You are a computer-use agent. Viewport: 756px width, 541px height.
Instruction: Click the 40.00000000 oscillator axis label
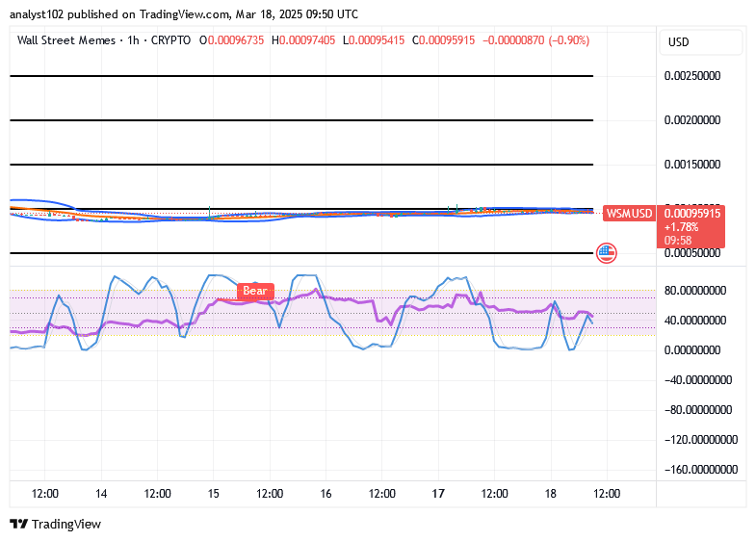[x=695, y=321]
